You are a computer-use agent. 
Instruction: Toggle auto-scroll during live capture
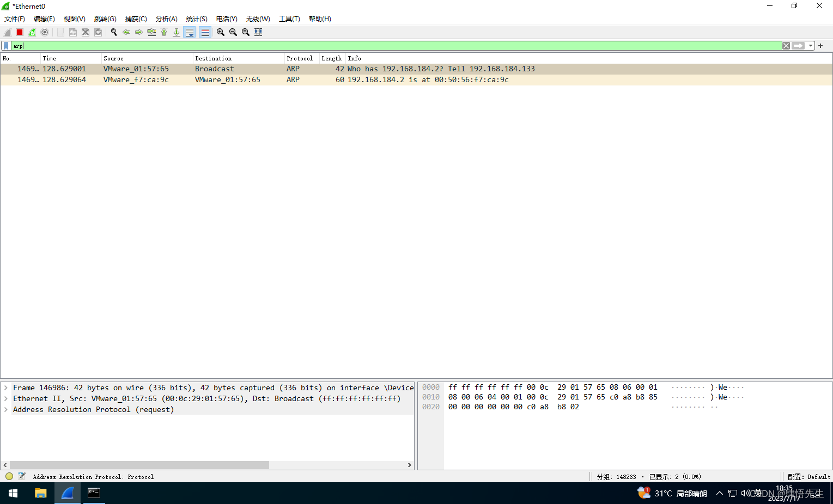189,32
